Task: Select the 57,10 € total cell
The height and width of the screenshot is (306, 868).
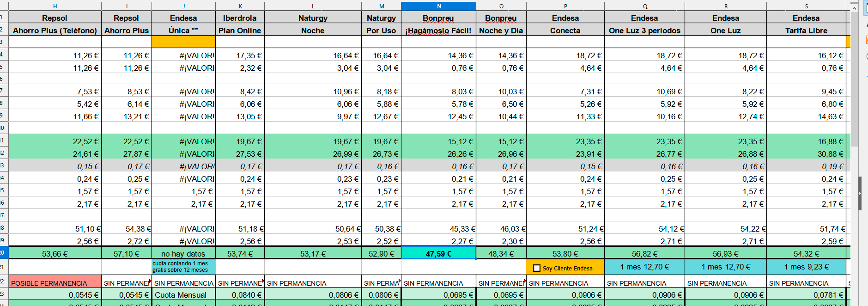Action: tap(127, 254)
